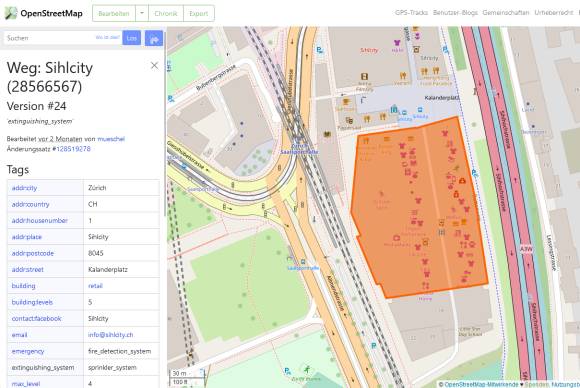Open Urheberrecht in the top navigation

[554, 13]
